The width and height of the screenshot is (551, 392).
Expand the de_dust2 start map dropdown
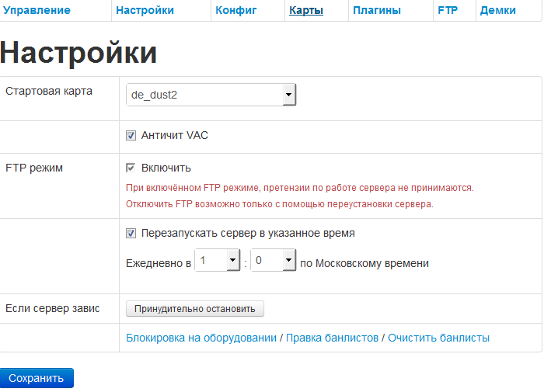[x=211, y=95]
